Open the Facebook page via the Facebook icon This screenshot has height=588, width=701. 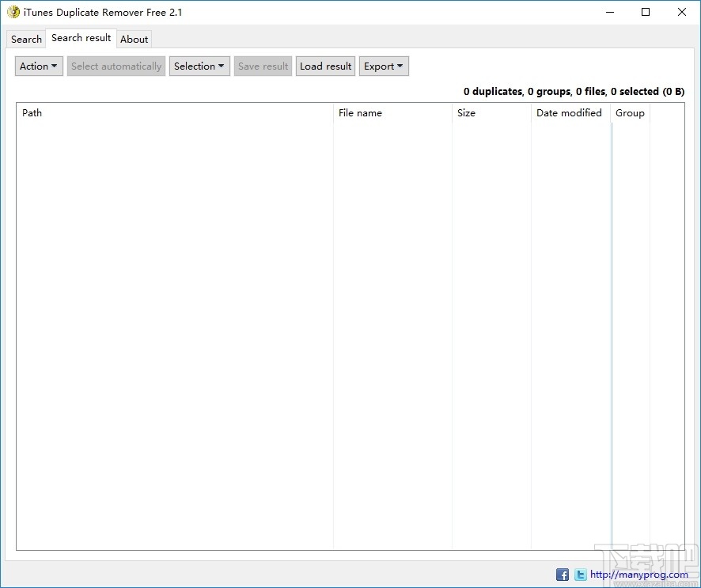(562, 575)
